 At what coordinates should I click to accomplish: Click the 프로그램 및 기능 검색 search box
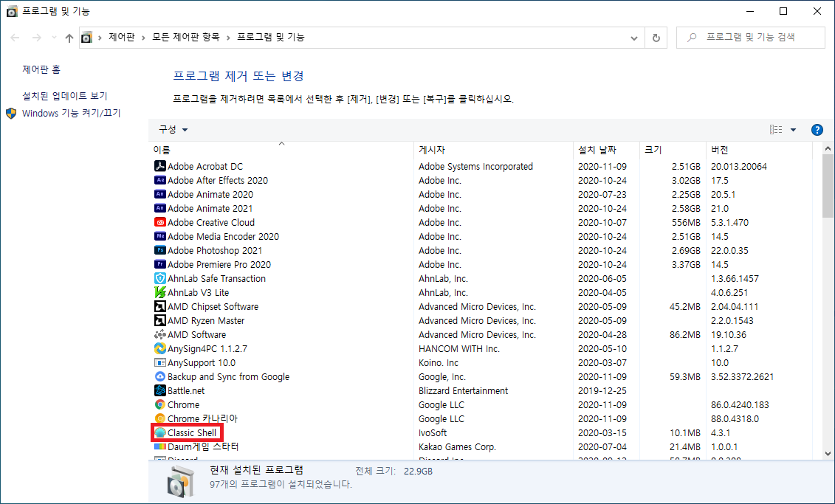tap(750, 38)
